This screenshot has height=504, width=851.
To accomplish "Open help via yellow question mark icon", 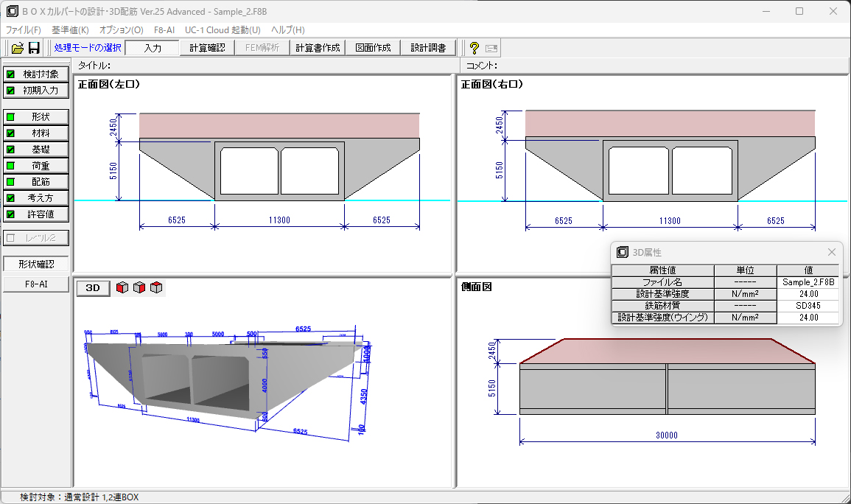I will [474, 49].
